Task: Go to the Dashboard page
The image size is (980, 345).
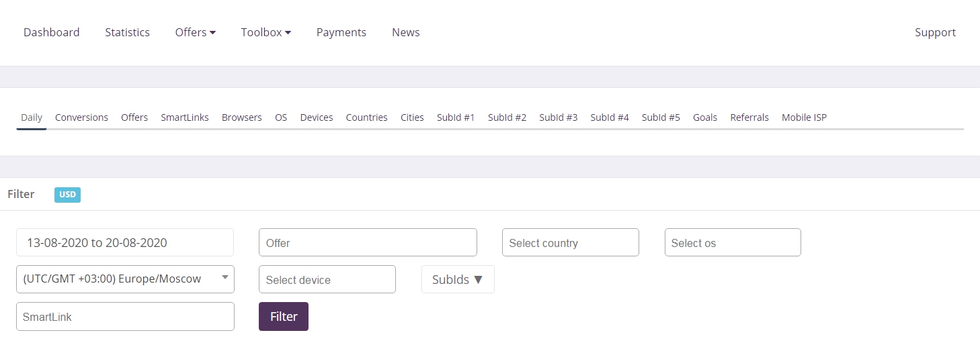Action: click(x=52, y=32)
